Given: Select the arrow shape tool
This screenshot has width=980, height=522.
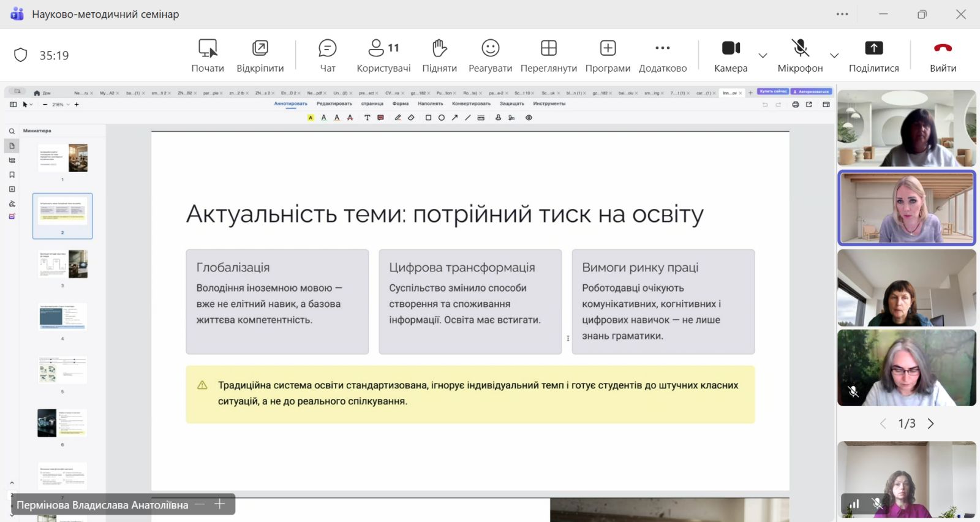Looking at the screenshot, I should tap(454, 118).
